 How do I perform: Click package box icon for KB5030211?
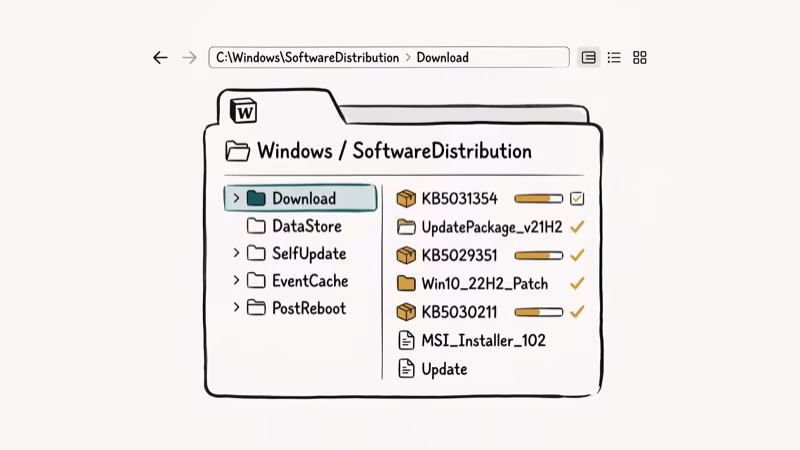point(406,312)
